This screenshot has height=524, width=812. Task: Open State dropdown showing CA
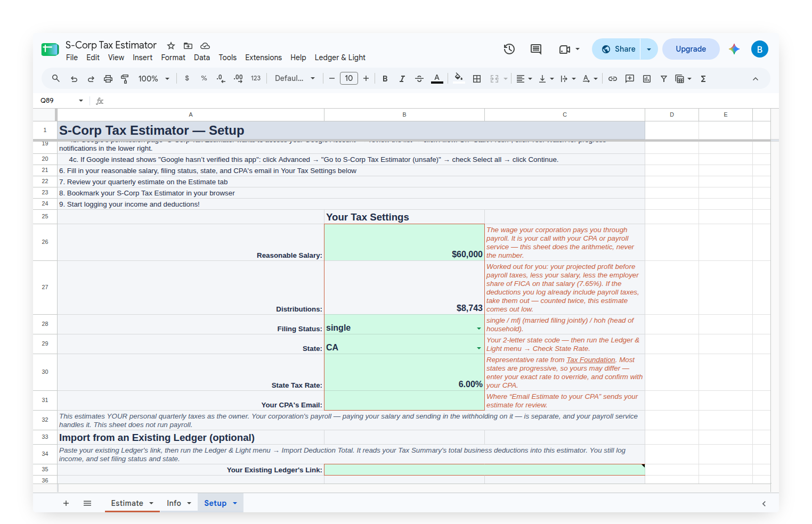tap(479, 348)
